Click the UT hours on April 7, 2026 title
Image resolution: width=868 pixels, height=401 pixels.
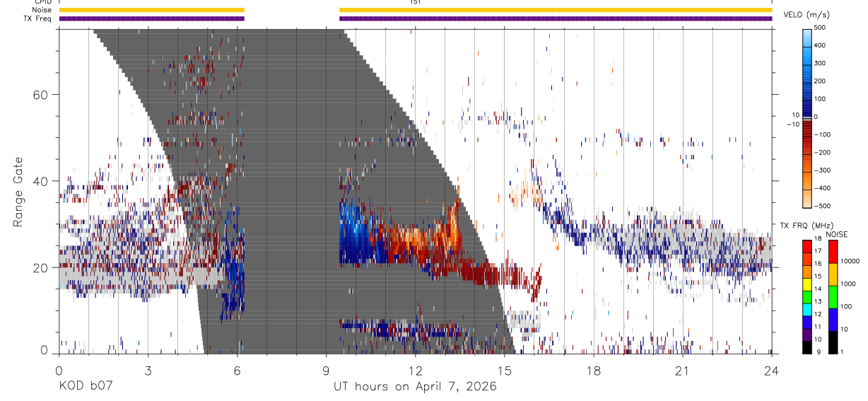coord(415,387)
